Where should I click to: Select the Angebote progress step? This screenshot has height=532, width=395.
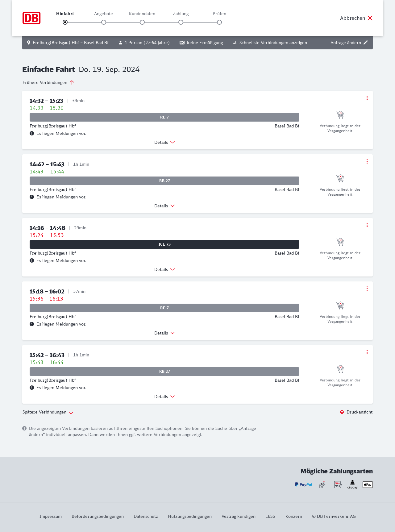(104, 22)
